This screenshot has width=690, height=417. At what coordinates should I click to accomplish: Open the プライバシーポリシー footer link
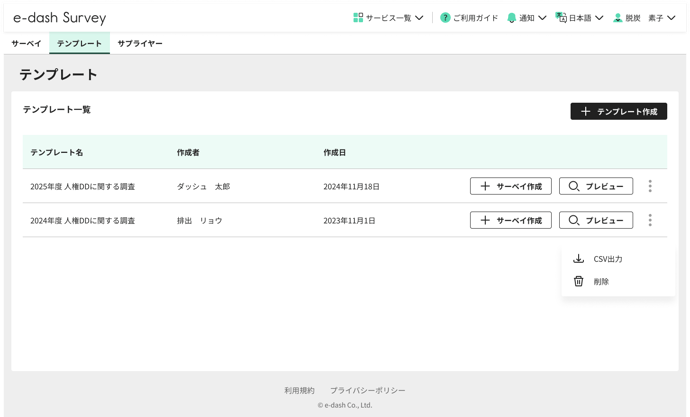[368, 390]
